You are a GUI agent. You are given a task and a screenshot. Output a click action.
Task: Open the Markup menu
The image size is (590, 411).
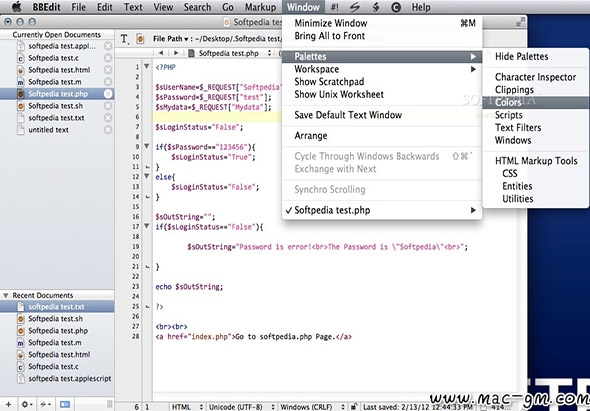tap(260, 7)
